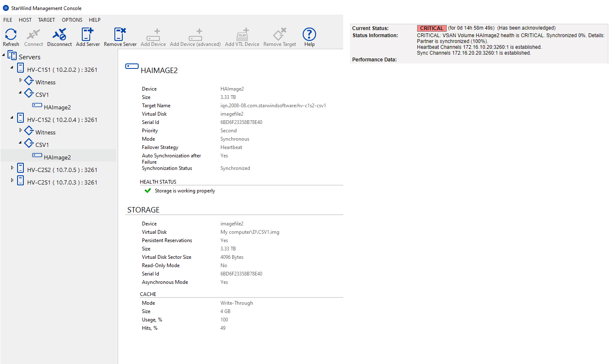The width and height of the screenshot is (610, 364).
Task: Click the green health status checkmark
Action: tap(147, 191)
